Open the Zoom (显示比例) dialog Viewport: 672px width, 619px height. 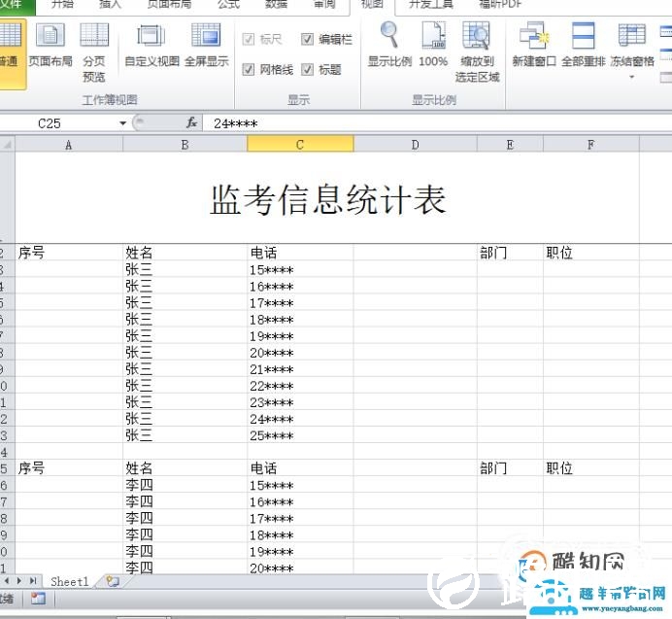coord(389,45)
